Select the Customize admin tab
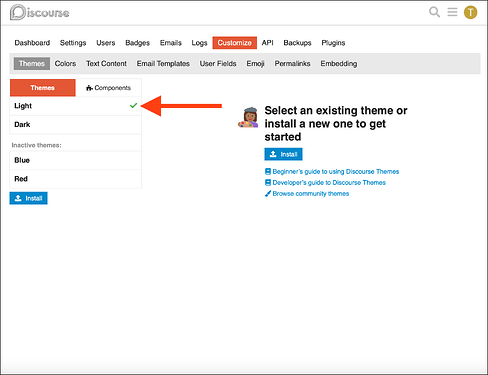The width and height of the screenshot is (488, 375). click(235, 43)
